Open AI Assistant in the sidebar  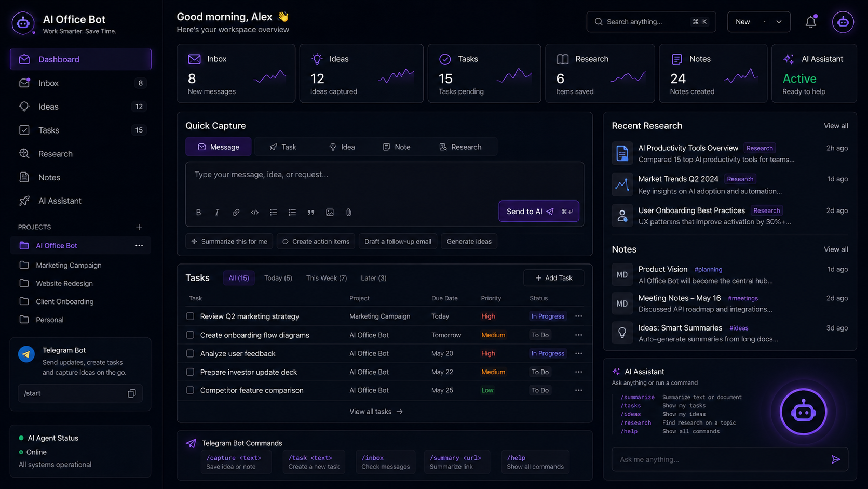[80, 201]
